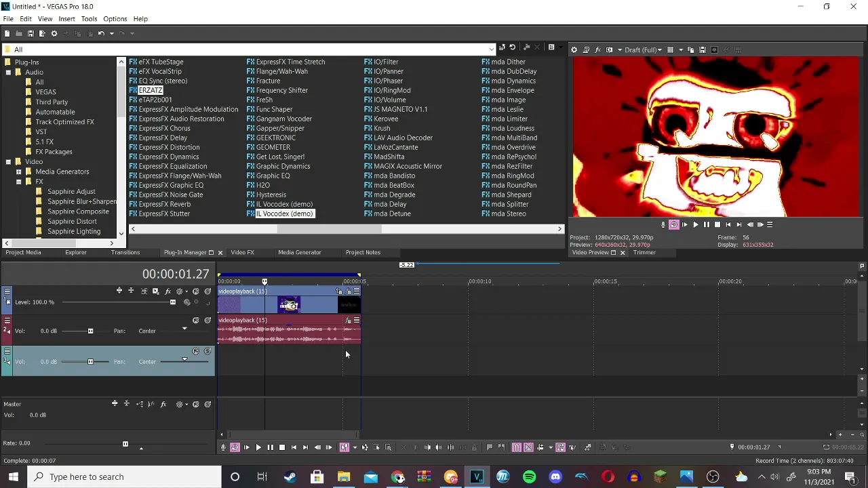Viewport: 868px width, 488px height.
Task: Switch to the Trimmer tab
Action: coord(644,252)
